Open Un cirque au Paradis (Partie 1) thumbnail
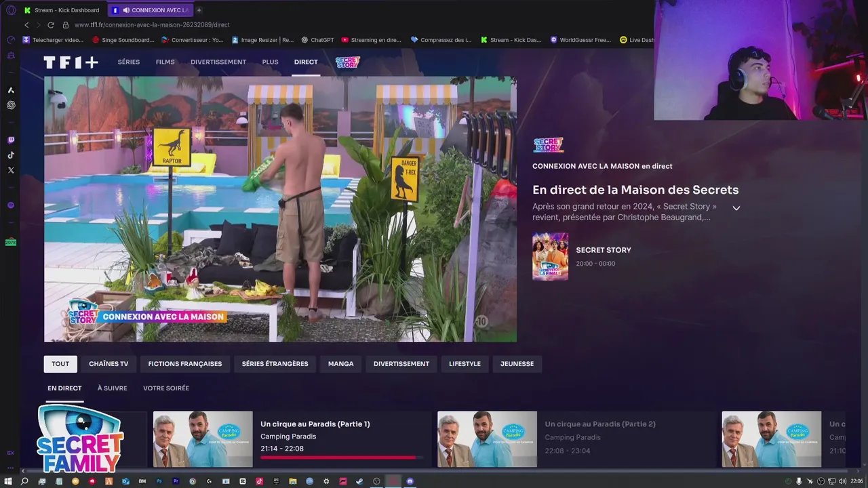868x488 pixels. point(203,439)
